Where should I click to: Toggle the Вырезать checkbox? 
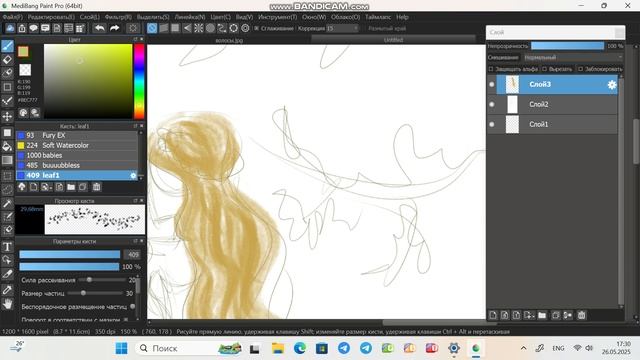pyautogui.click(x=544, y=69)
